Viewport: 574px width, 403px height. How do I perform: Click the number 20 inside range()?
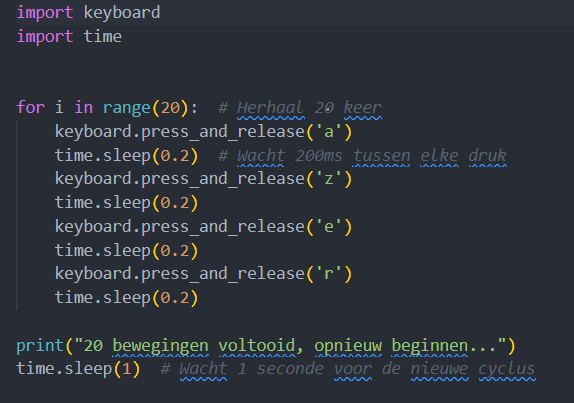tap(170, 108)
